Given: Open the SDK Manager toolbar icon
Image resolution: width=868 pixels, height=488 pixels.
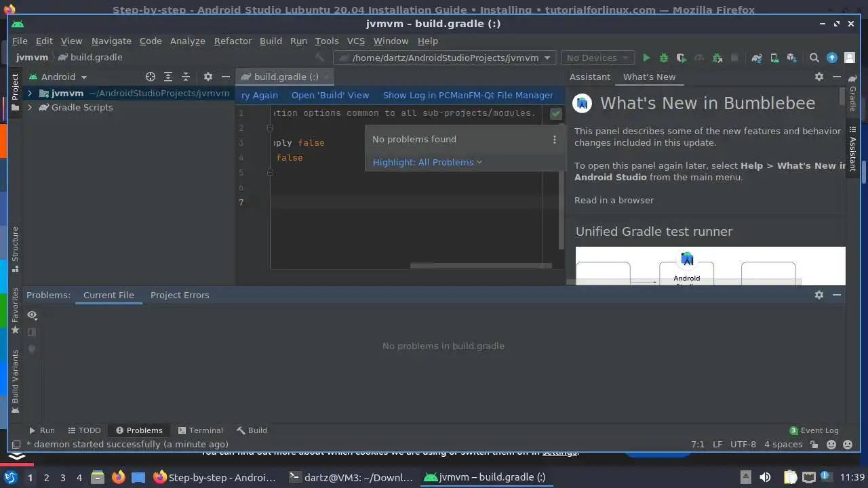Looking at the screenshot, I should pyautogui.click(x=791, y=58).
